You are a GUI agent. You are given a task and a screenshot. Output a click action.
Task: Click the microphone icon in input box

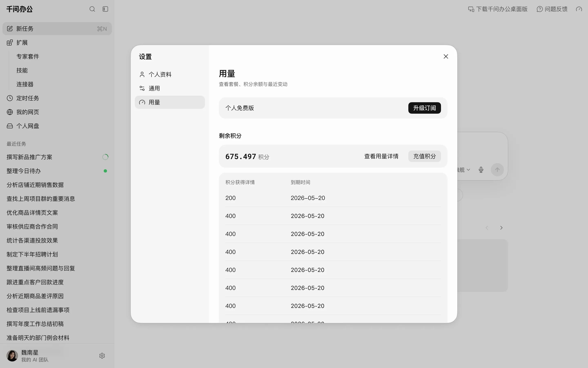(x=481, y=170)
